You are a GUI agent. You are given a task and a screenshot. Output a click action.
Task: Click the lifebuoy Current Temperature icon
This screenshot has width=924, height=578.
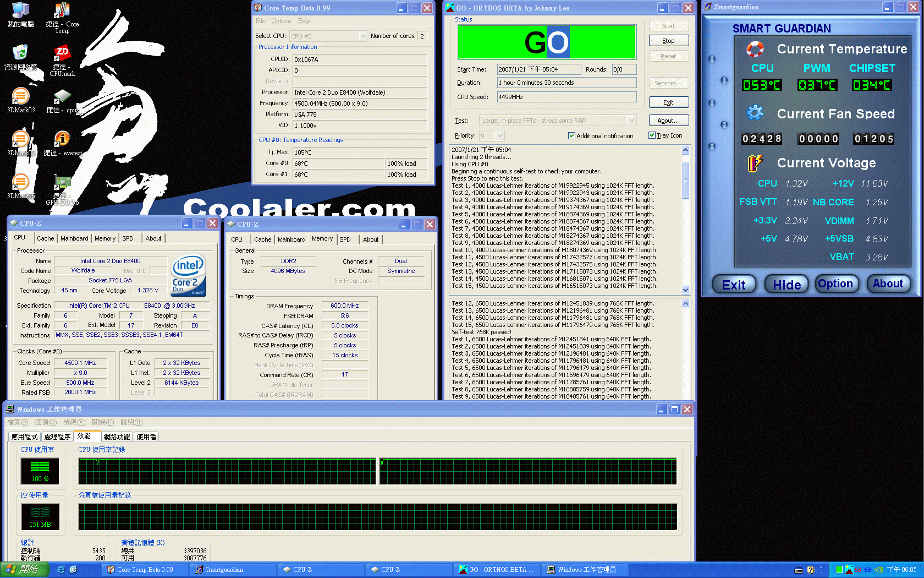755,49
